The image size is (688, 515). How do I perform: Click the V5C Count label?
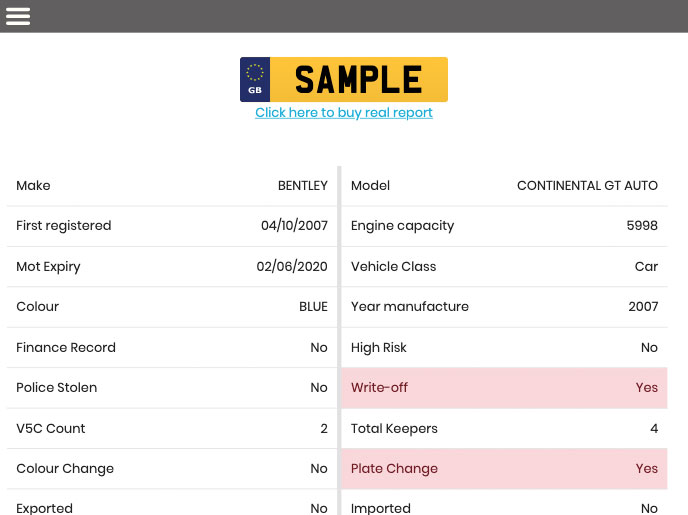tap(51, 429)
